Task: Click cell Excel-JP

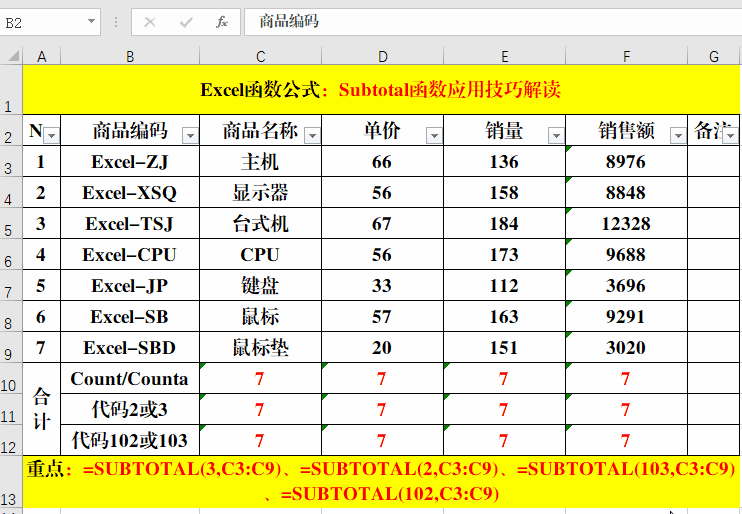Action: point(130,285)
